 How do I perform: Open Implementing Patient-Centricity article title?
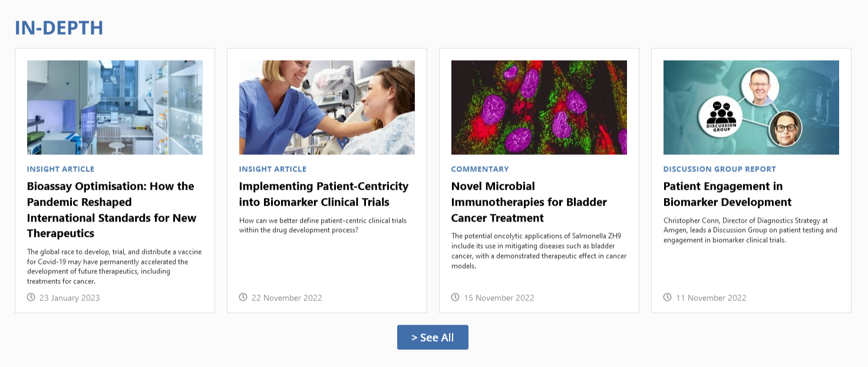point(324,194)
